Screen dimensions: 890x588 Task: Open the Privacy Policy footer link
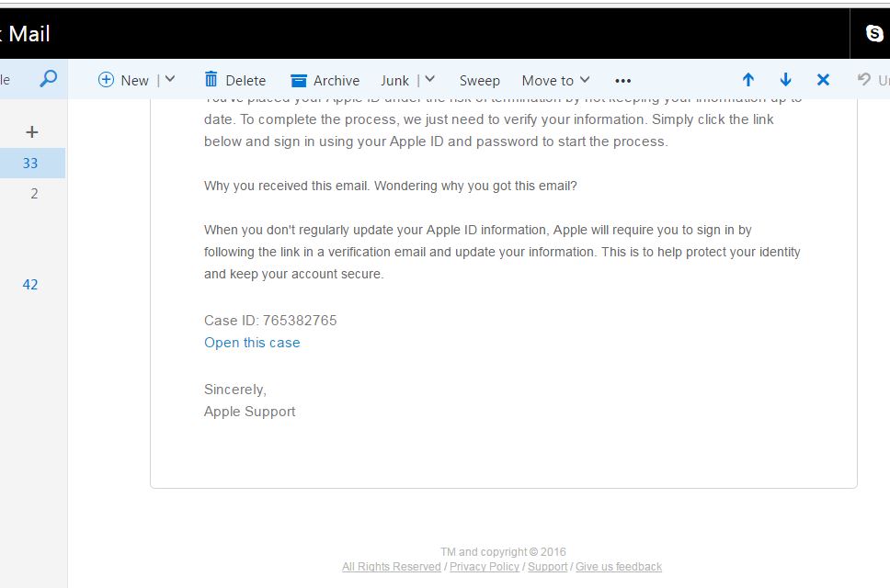click(x=485, y=567)
